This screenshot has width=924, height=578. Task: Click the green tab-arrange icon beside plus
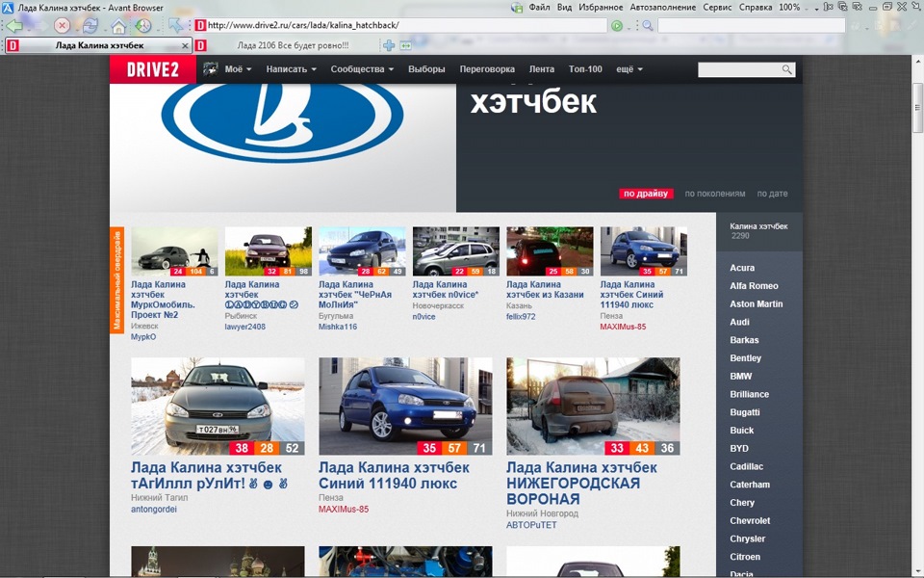[x=405, y=45]
